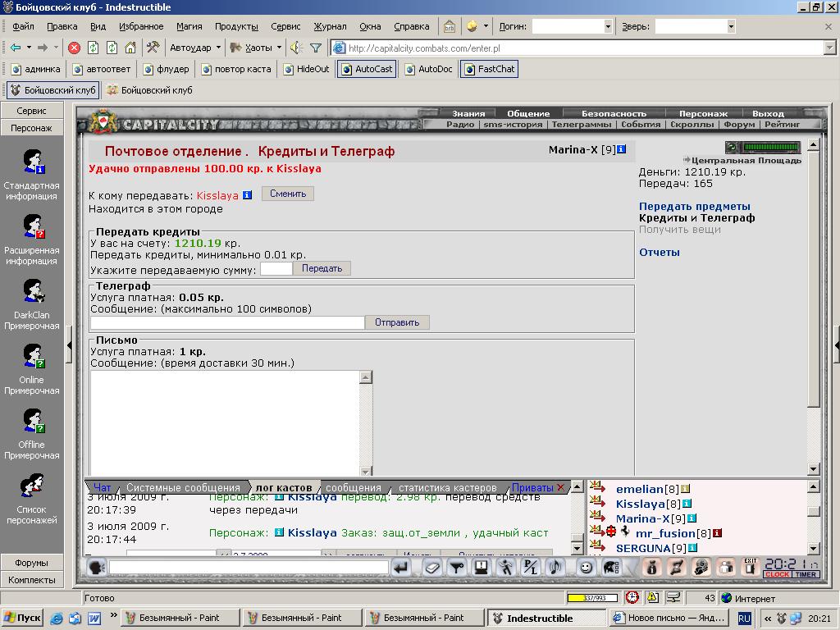Open Расширенная информация sidebar icon
This screenshot has height=630, width=840.
[32, 226]
